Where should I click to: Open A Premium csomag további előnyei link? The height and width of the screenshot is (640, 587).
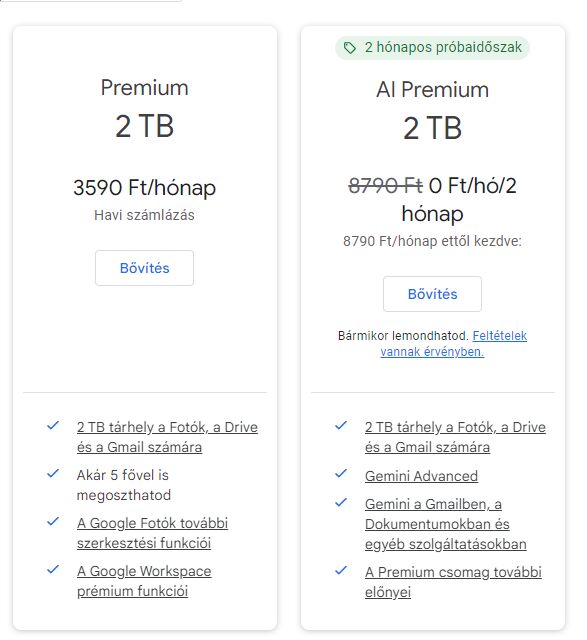click(x=453, y=582)
